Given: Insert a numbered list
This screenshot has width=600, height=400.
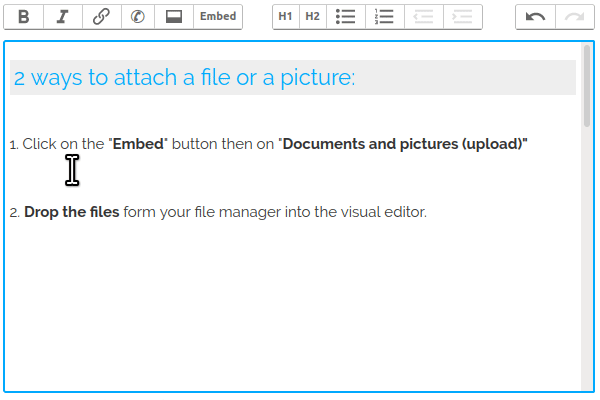Looking at the screenshot, I should (384, 17).
